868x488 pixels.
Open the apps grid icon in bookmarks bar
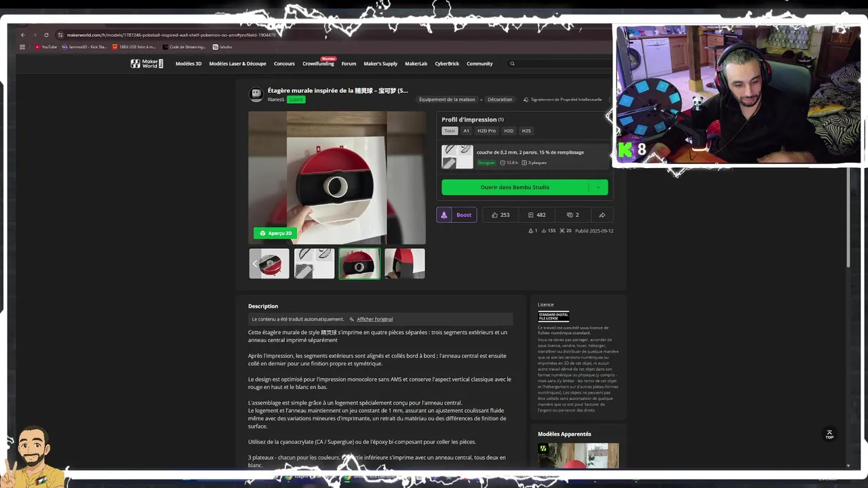pyautogui.click(x=22, y=47)
